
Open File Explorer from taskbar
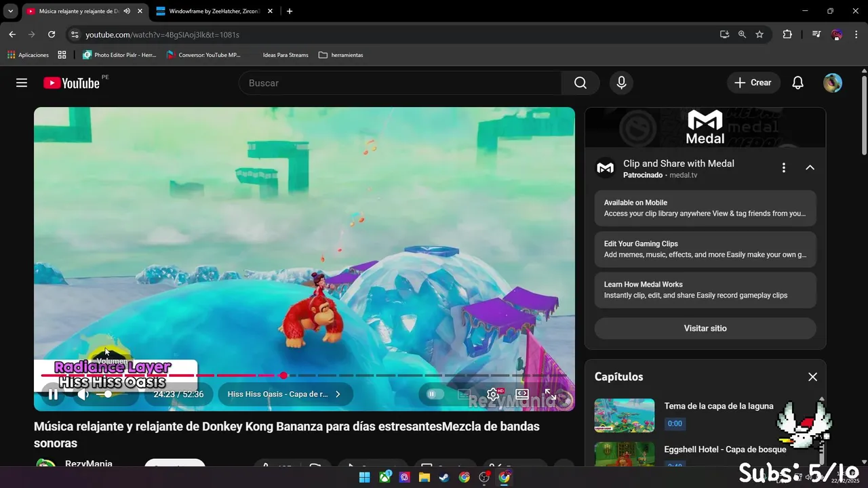[424, 477]
